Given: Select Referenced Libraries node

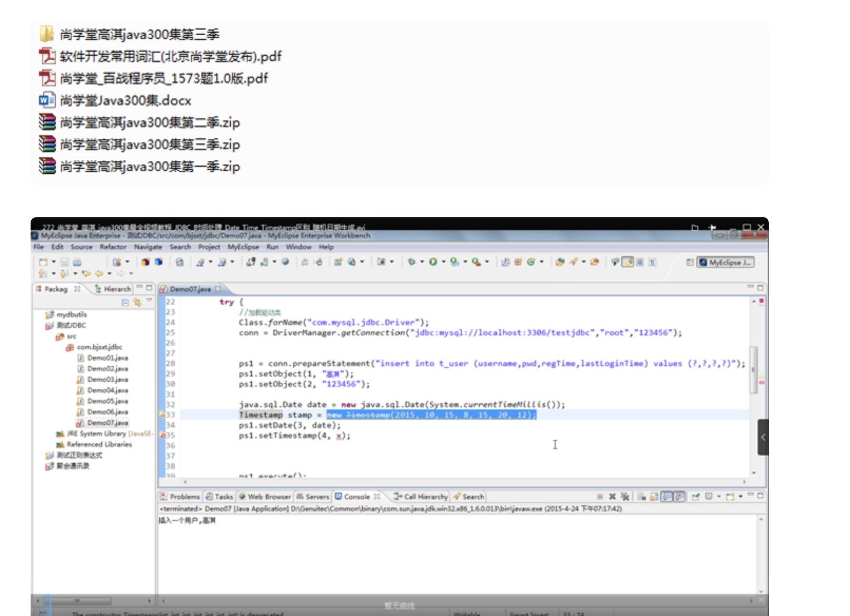Looking at the screenshot, I should pos(94,444).
